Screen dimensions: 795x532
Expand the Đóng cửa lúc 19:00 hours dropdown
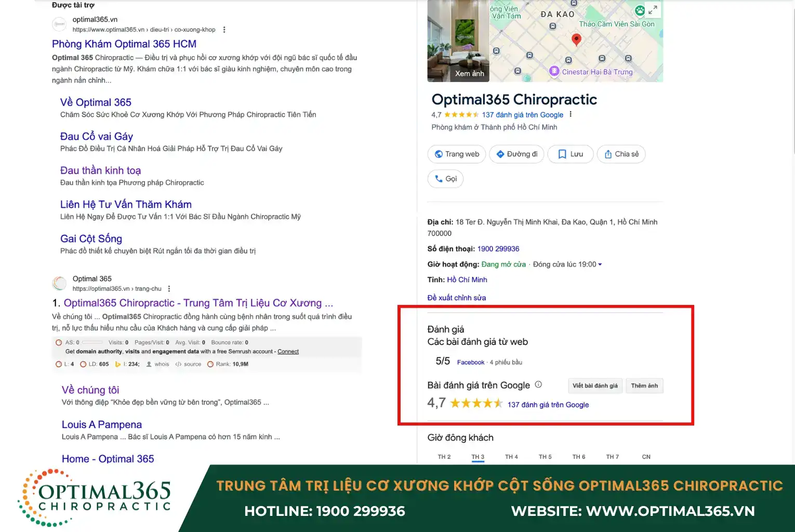600,264
